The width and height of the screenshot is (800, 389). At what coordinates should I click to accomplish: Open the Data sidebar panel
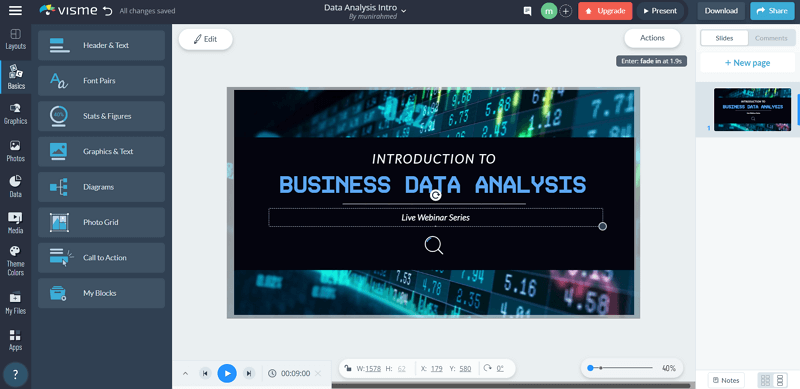15,187
